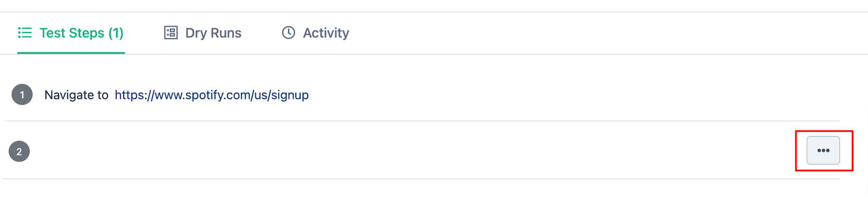
Task: Open the Spotify signup URL link
Action: (212, 95)
